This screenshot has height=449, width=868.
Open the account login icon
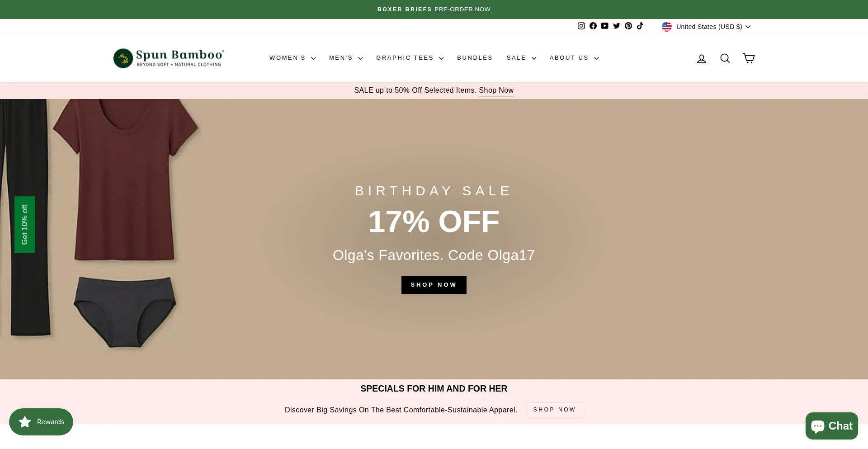tap(702, 59)
